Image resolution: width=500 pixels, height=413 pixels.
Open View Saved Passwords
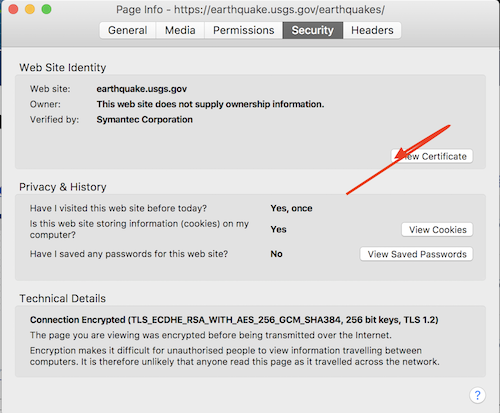pos(417,254)
